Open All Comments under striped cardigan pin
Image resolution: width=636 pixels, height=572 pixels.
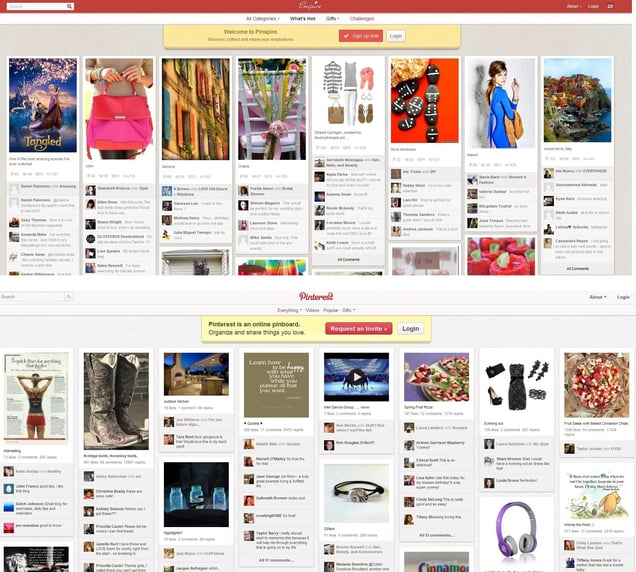[348, 259]
